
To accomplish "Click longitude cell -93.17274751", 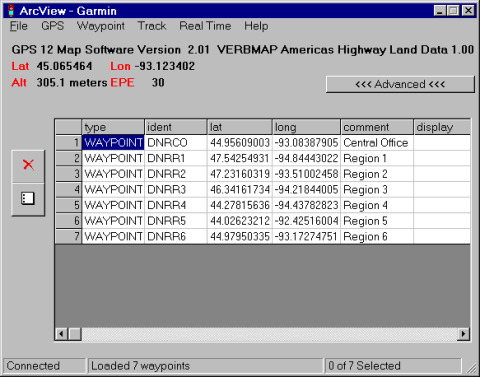I will pos(306,237).
